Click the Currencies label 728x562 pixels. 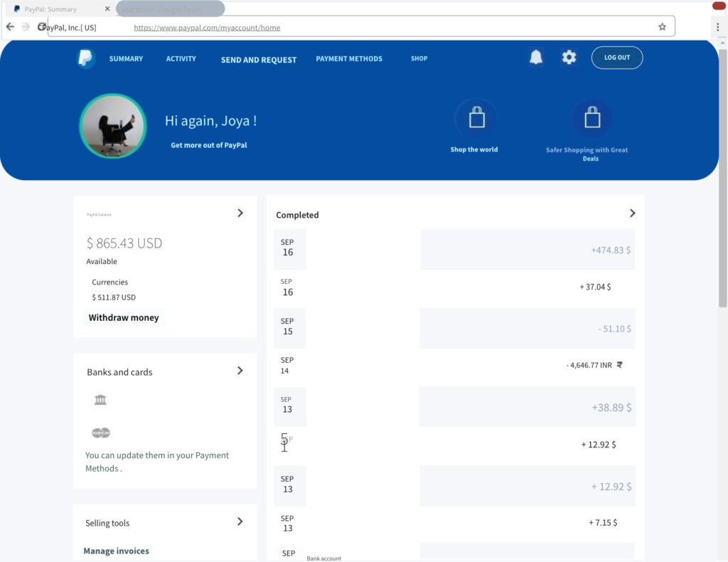pos(109,282)
